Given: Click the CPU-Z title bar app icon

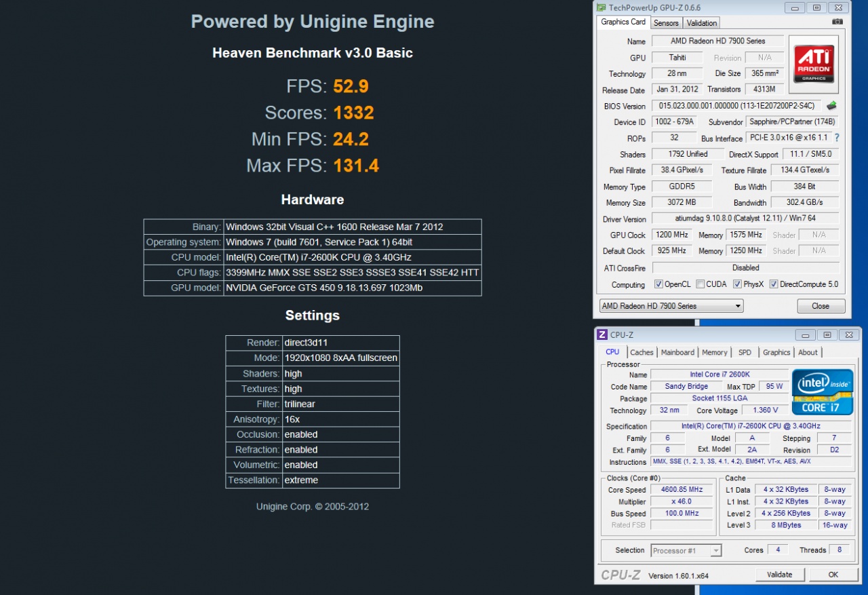Looking at the screenshot, I should point(601,334).
